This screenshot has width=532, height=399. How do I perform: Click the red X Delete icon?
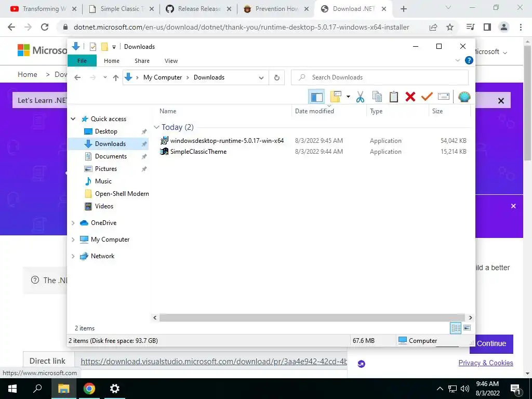[x=410, y=97]
